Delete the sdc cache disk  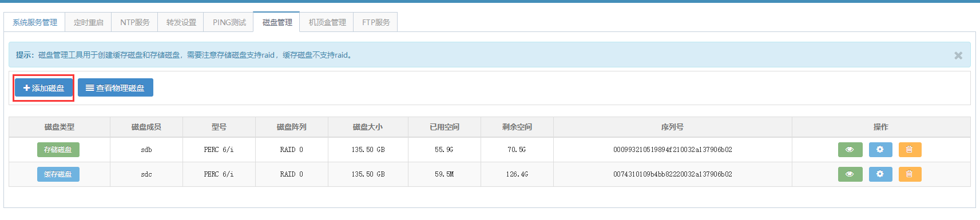pos(910,174)
